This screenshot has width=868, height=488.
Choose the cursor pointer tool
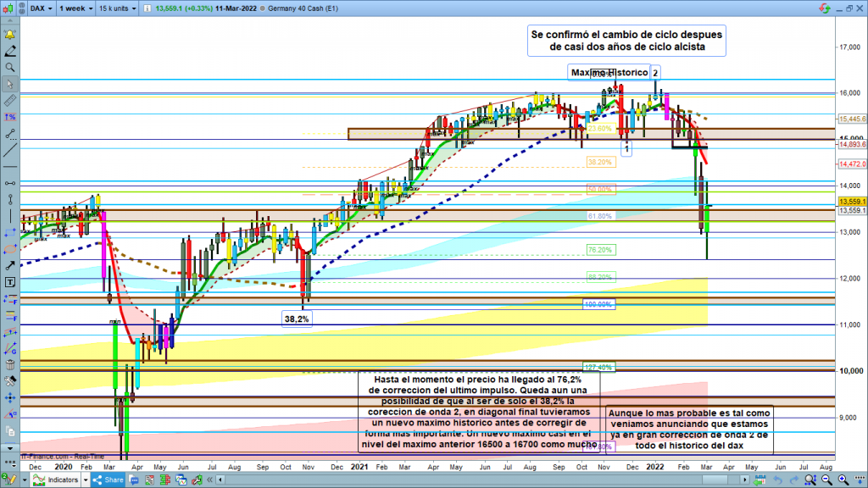(10, 84)
